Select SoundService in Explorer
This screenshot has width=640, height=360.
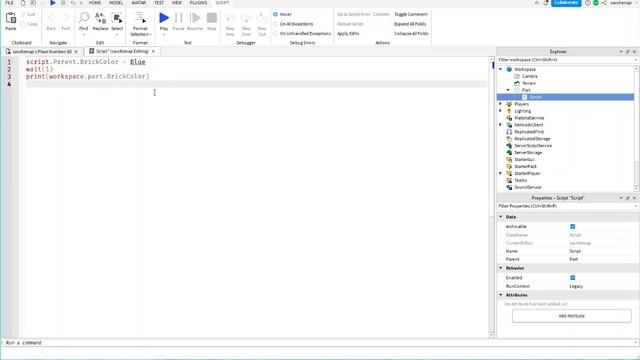pyautogui.click(x=528, y=187)
